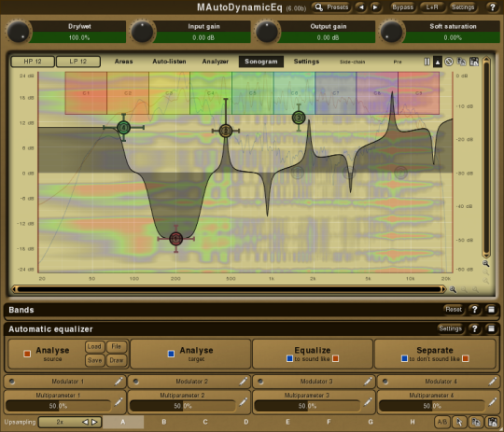Click Separate to don't sound like button

(x=435, y=354)
